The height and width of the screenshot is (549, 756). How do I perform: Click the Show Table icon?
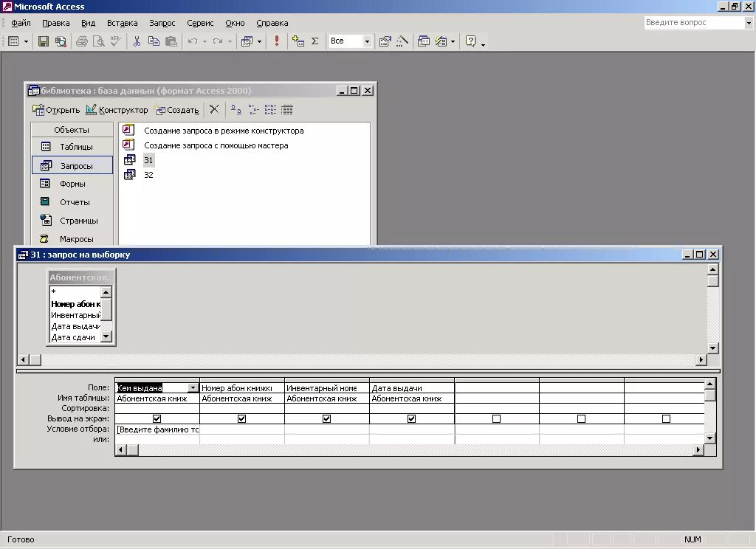point(298,41)
